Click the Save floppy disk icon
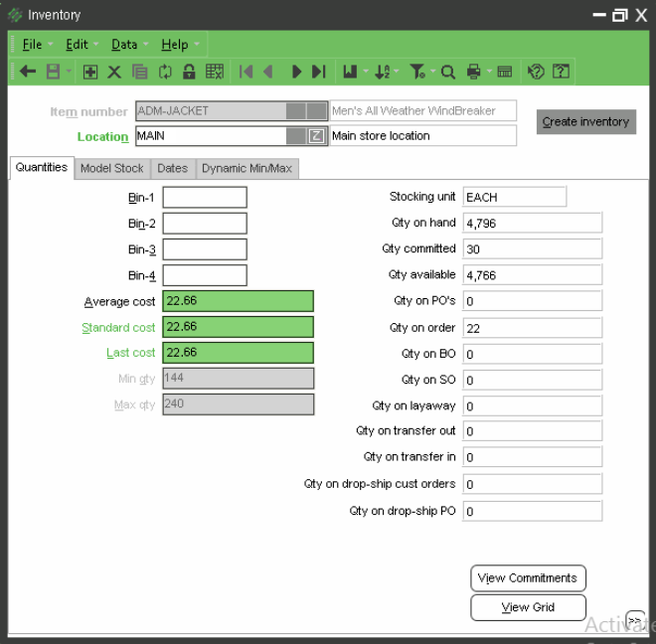This screenshot has height=644, width=656. click(x=53, y=72)
